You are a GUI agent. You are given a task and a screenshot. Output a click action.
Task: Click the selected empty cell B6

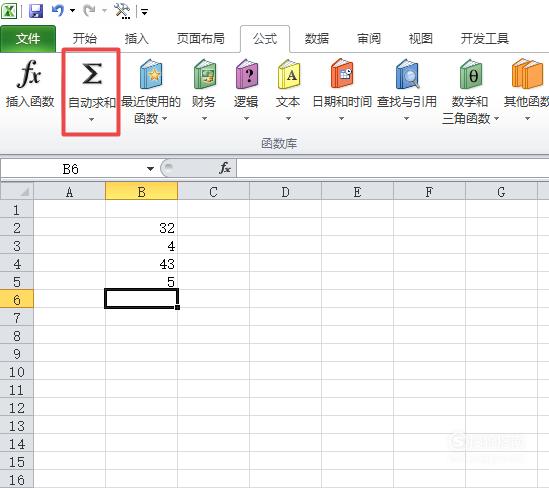(141, 299)
